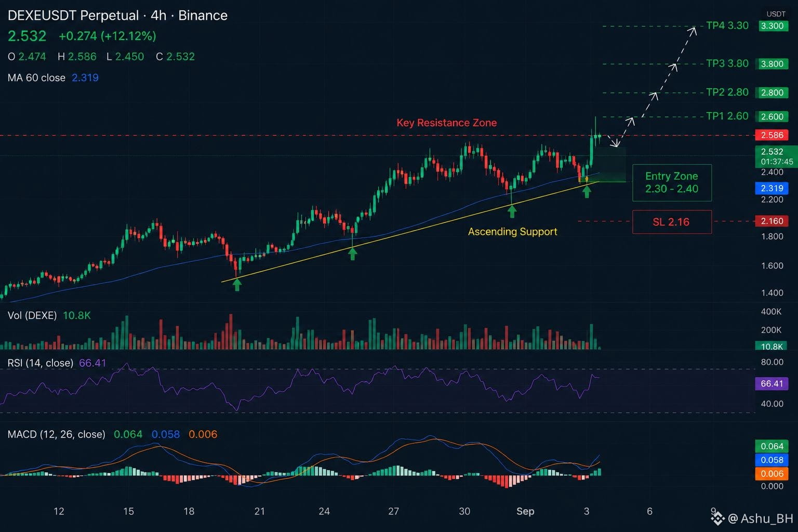Click the orange 0.006 value in the MACD legend

(203, 434)
